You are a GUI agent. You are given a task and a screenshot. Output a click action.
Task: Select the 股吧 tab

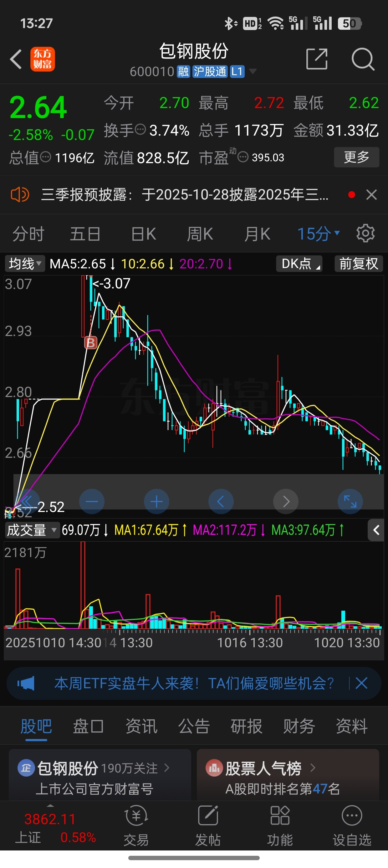tap(36, 726)
